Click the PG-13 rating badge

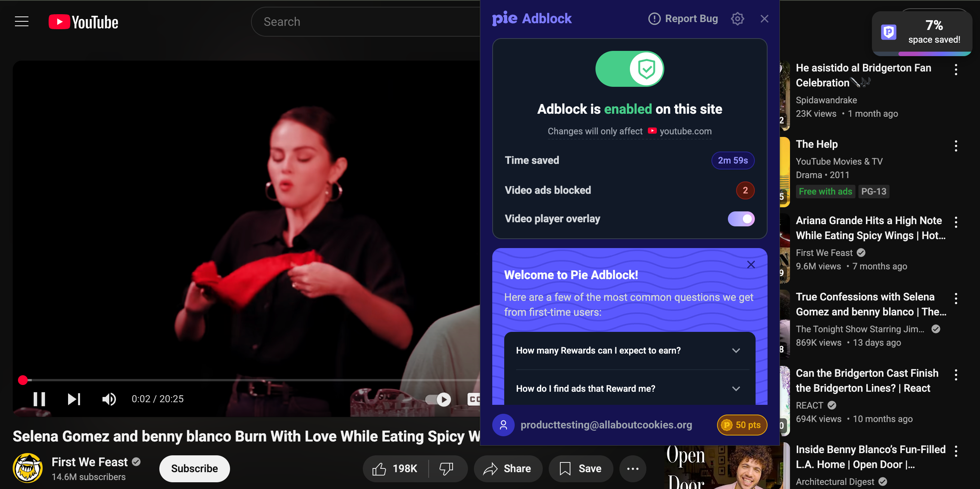873,192
